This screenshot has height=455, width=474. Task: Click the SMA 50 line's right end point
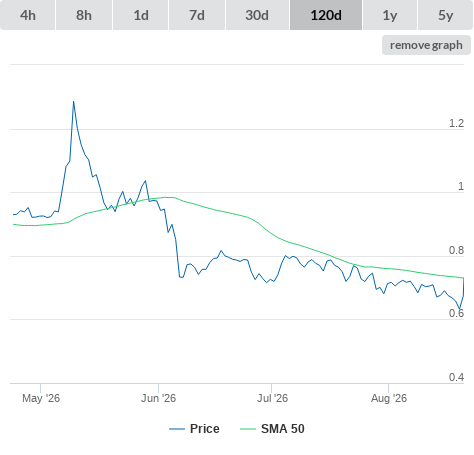463,278
